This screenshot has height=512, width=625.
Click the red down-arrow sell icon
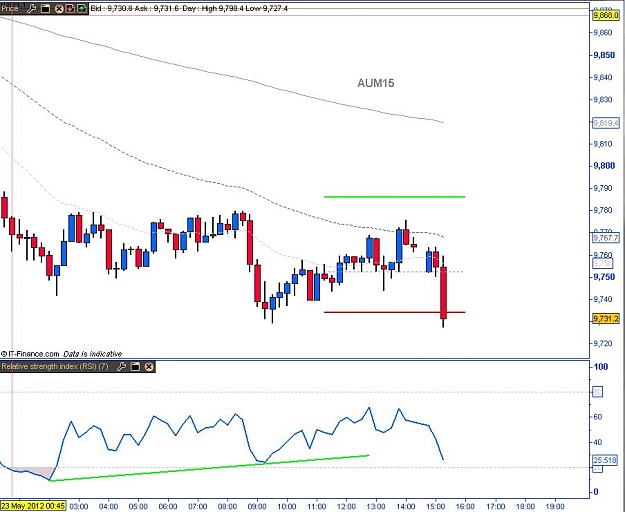(x=70, y=8)
